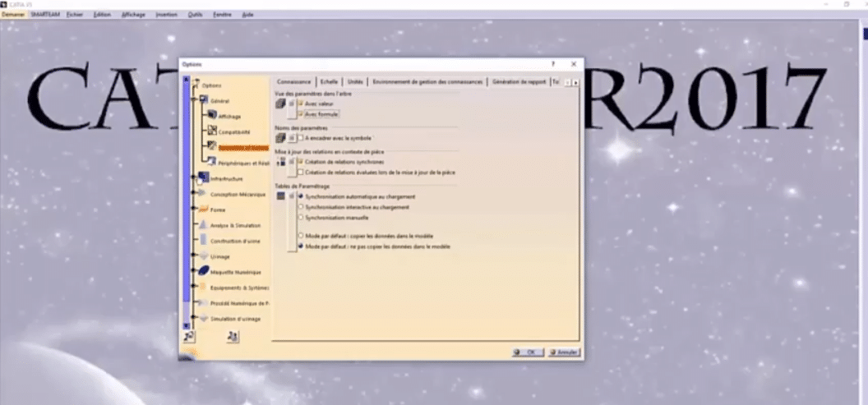Image resolution: width=868 pixels, height=405 pixels.
Task: Select 'Synchronisation manuelle' radio button
Action: tap(301, 218)
